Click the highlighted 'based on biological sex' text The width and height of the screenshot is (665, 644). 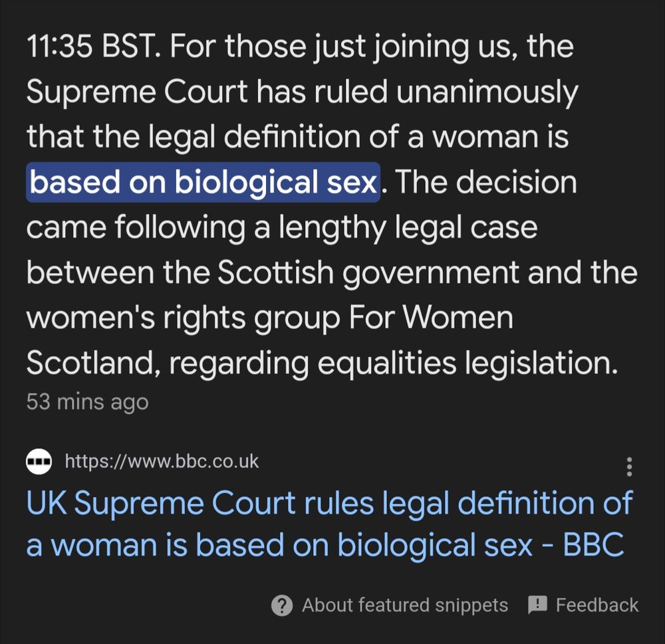[203, 183]
